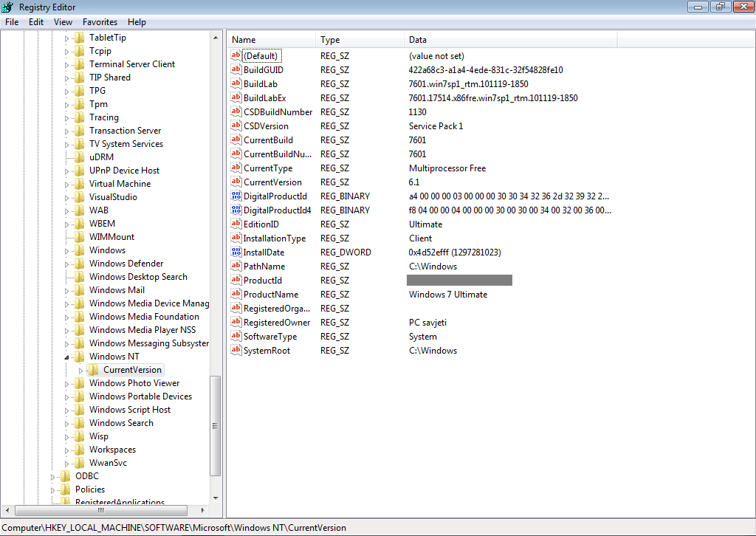Click the DWORD icon beside InstallDate

tap(236, 252)
